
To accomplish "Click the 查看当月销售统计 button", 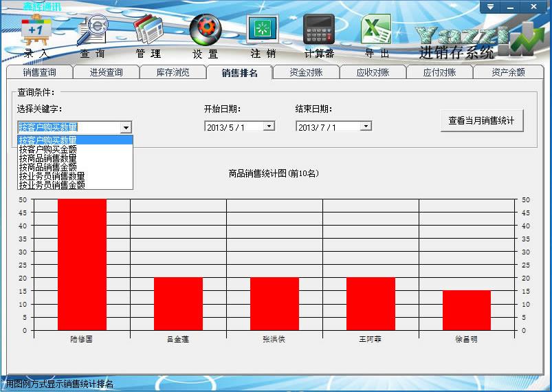I will coord(482,121).
